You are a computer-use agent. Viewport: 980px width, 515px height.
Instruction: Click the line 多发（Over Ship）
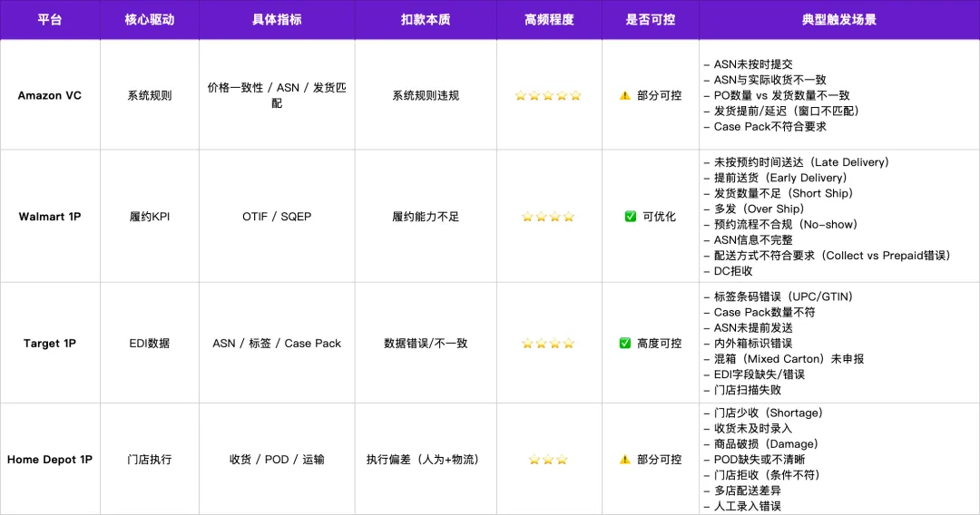point(756,209)
